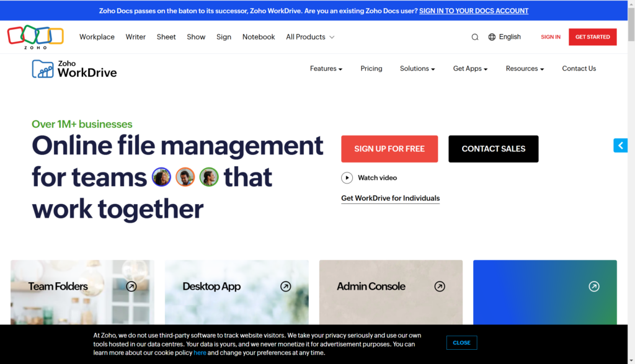Open Sheet from top navigation
The width and height of the screenshot is (635, 364).
coord(166,37)
